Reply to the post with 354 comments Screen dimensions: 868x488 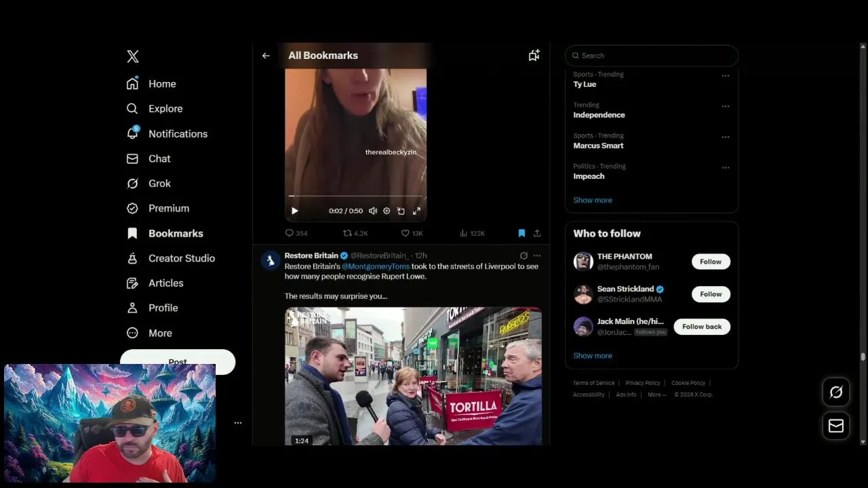coord(296,233)
